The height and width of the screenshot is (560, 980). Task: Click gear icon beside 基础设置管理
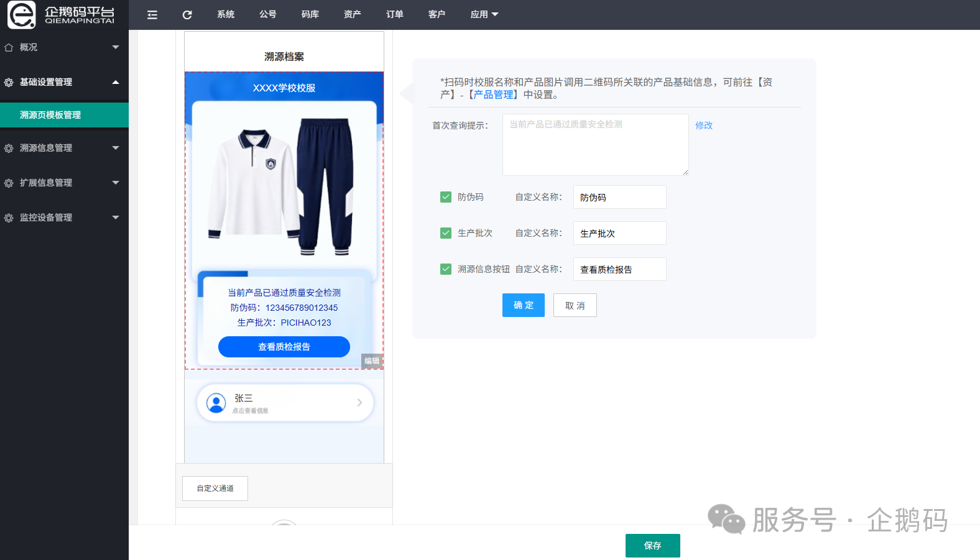(x=9, y=82)
